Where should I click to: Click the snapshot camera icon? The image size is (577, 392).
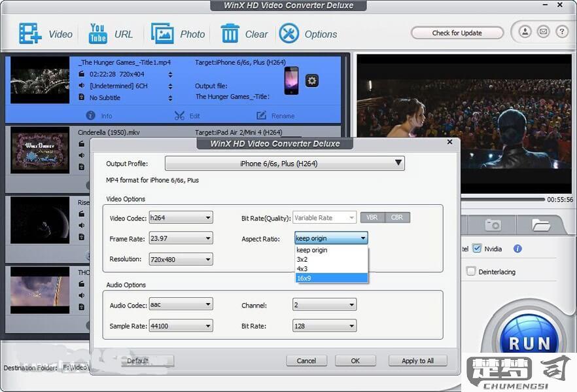[x=493, y=224]
